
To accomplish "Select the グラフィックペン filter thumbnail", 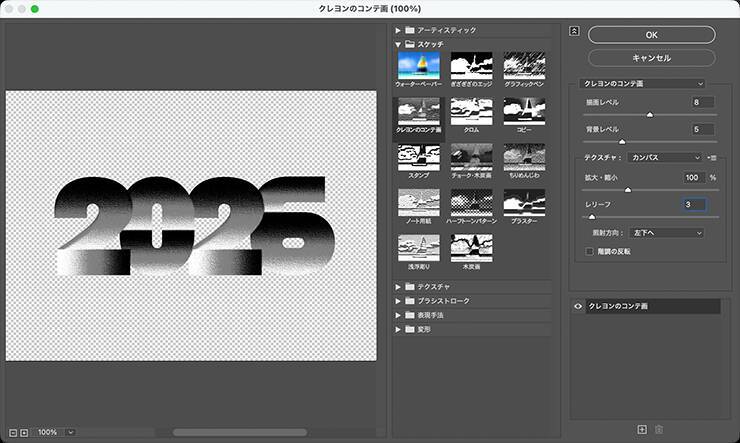I will click(x=524, y=66).
